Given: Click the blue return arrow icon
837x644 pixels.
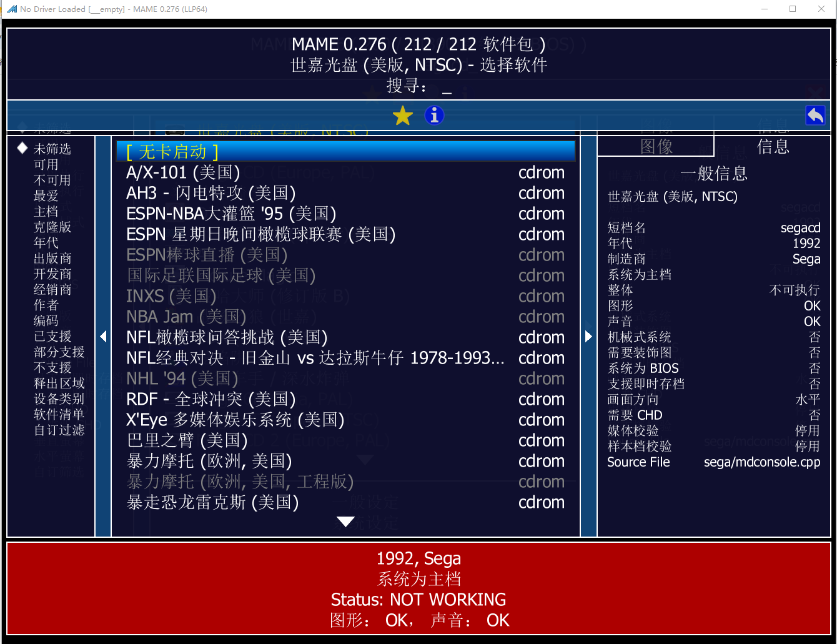Looking at the screenshot, I should pos(815,116).
